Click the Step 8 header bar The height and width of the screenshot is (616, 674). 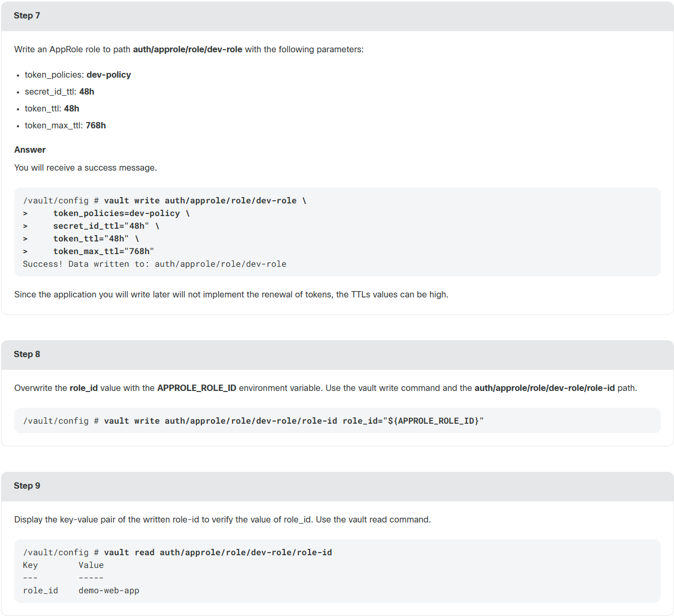click(x=337, y=354)
